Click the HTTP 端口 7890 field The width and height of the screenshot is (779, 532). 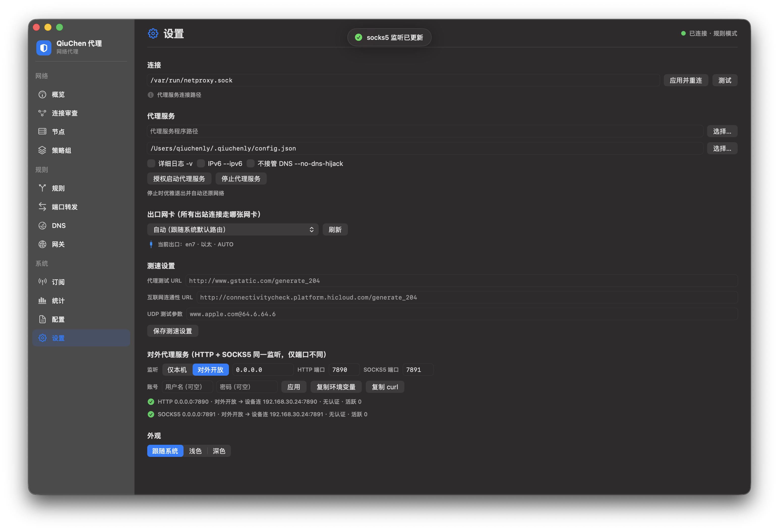coord(344,370)
